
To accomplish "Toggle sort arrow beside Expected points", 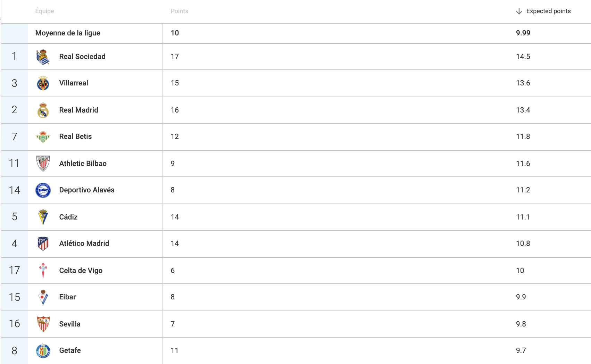I will (x=519, y=11).
